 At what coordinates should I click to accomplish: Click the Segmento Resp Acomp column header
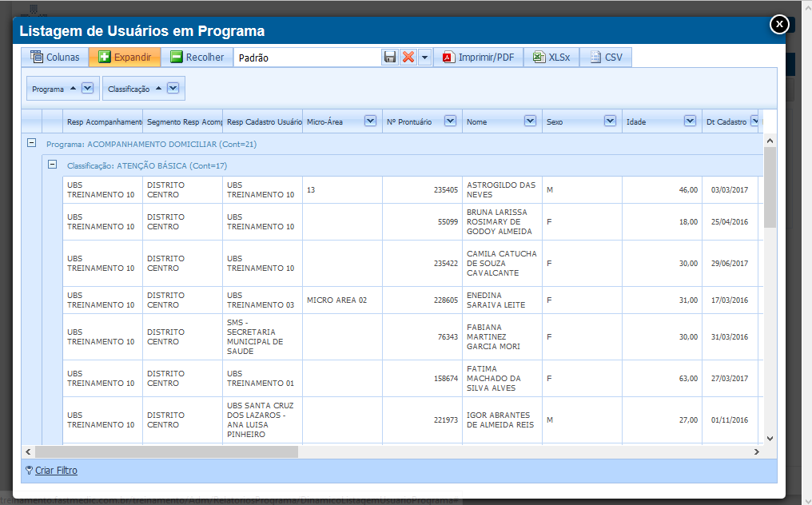(x=183, y=121)
